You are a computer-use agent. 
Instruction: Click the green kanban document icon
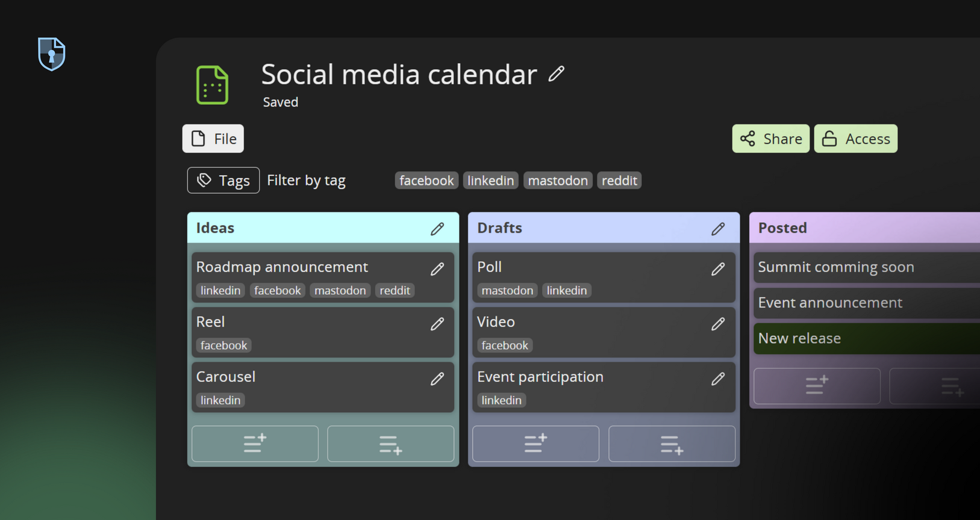212,85
